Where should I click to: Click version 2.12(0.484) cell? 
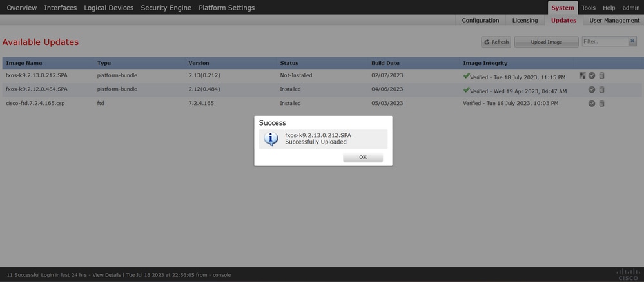(x=204, y=89)
